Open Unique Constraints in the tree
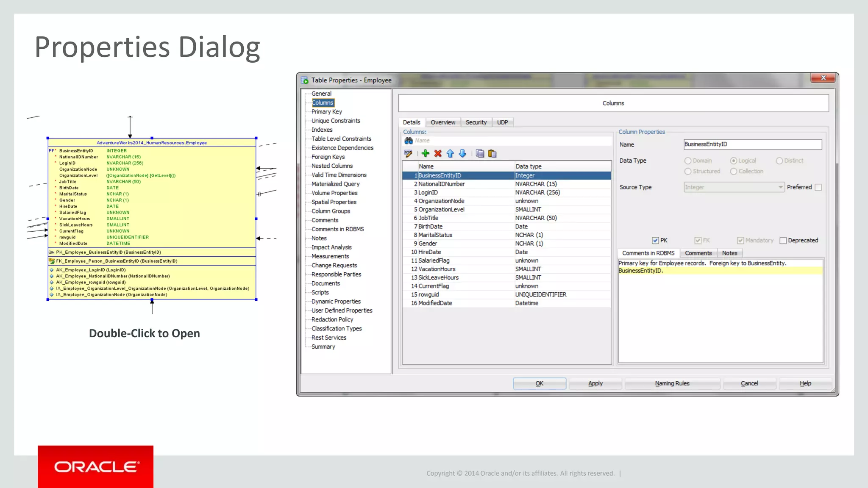The image size is (868, 488). coord(336,121)
